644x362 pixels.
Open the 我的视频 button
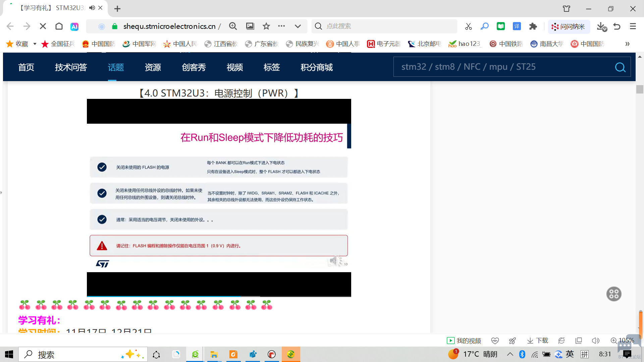(464, 341)
